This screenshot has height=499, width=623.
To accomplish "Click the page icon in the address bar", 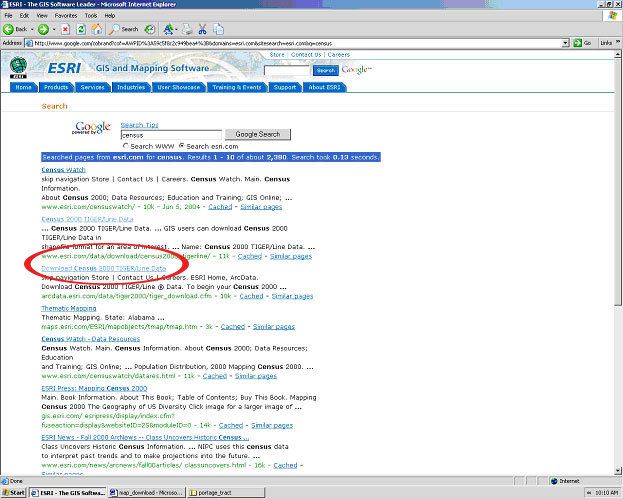I will pos(29,43).
